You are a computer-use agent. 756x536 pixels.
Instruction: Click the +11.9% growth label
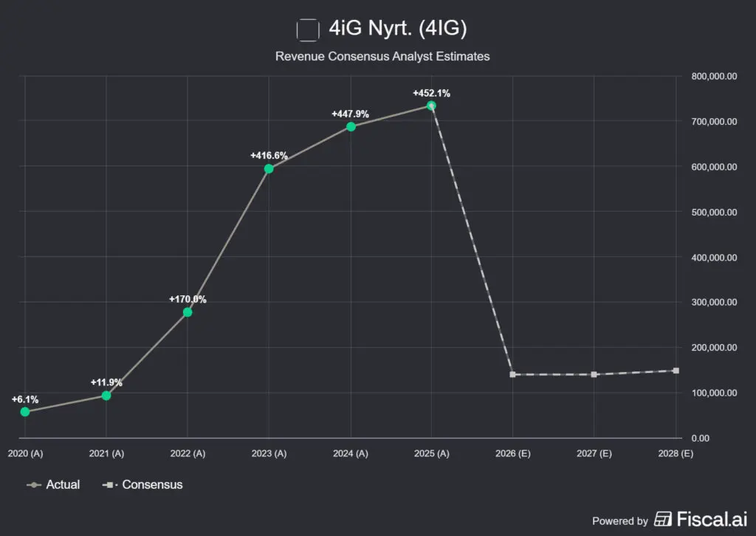point(106,382)
